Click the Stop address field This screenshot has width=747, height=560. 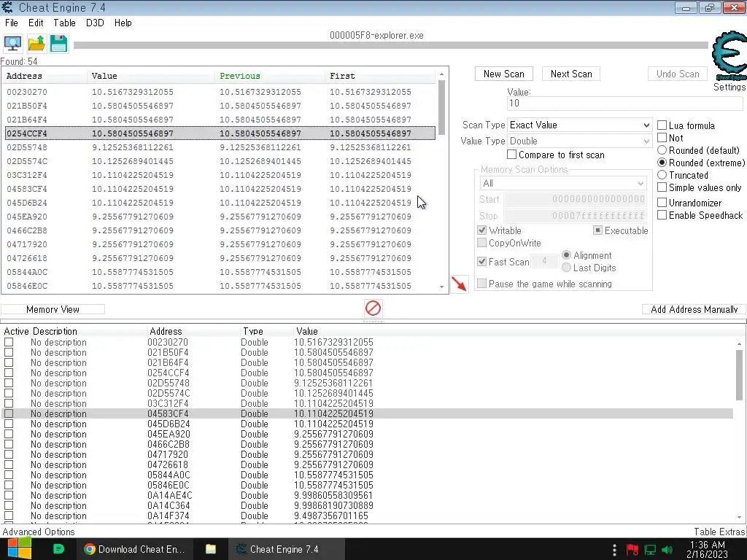point(575,216)
